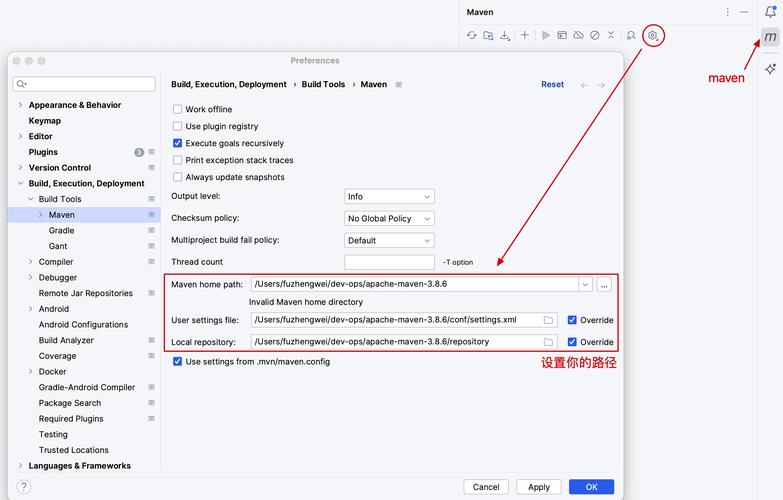This screenshot has width=783, height=500.
Task: Expand the Appearance & Behavior tree node
Action: [x=20, y=105]
